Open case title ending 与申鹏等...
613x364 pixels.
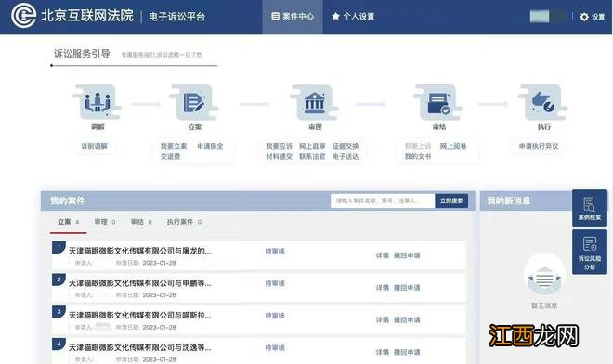click(139, 283)
